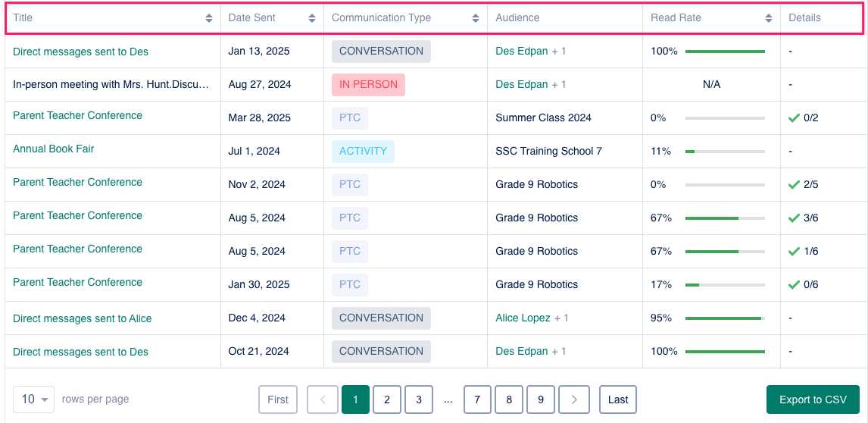Go to First page
The height and width of the screenshot is (423, 868).
tap(278, 399)
